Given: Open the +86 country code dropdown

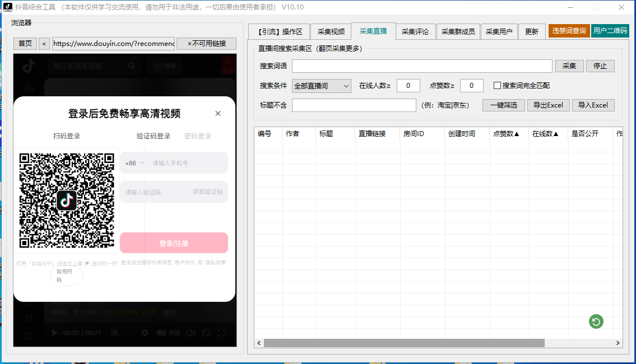Looking at the screenshot, I should coord(131,162).
